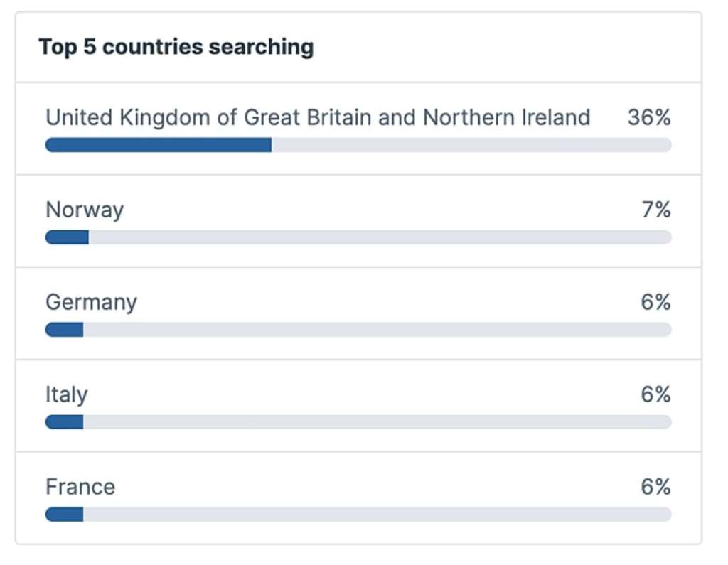Screen dimensions: 728x565
Task: Click the Italy country label
Action: point(67,394)
